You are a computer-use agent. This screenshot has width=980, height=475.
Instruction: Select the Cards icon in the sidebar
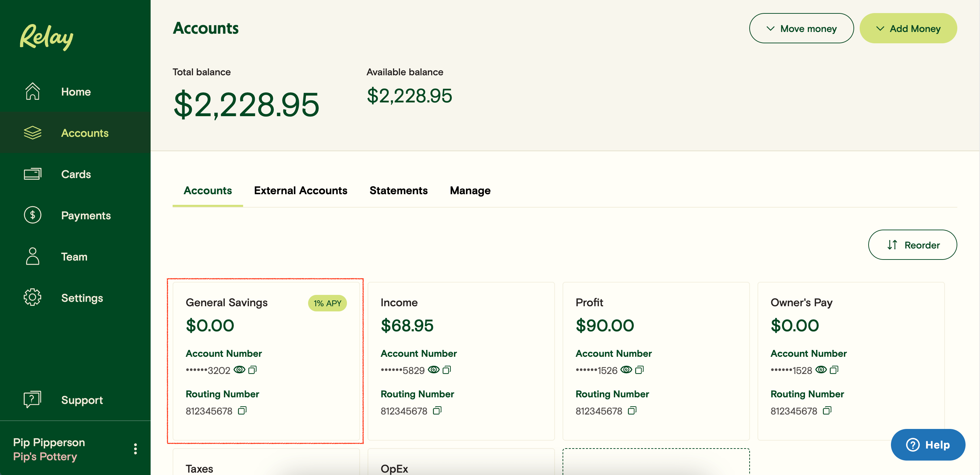[x=33, y=174]
